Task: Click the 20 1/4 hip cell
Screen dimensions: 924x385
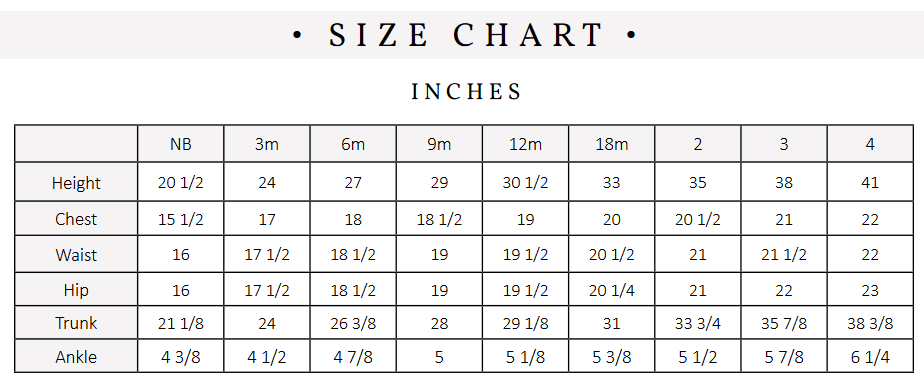Action: point(612,289)
